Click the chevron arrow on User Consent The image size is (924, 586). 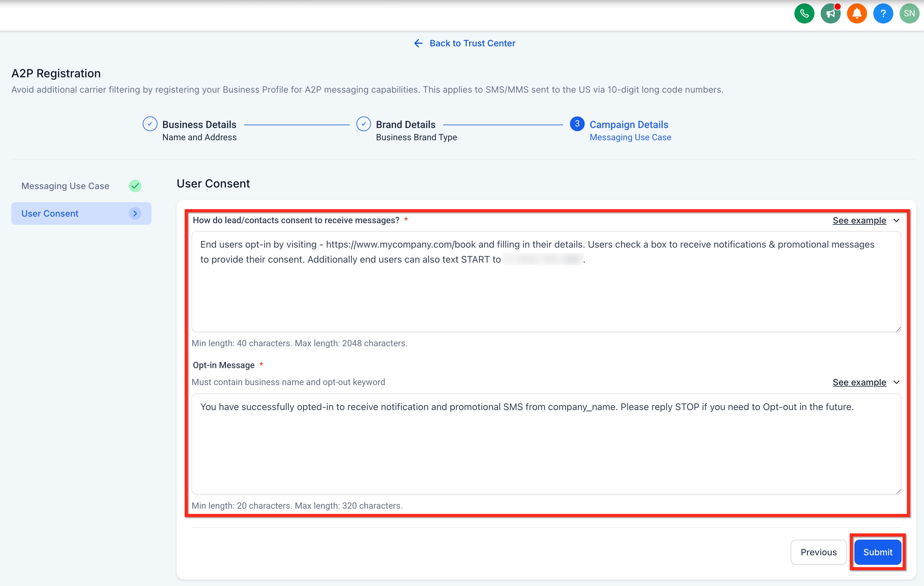(135, 213)
